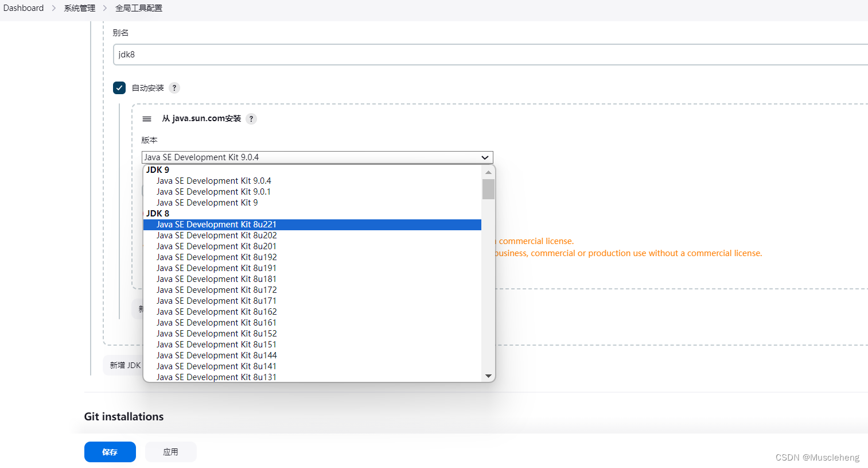The width and height of the screenshot is (868, 468).
Task: Choose Java SE Development Kit 8u201
Action: 312,246
